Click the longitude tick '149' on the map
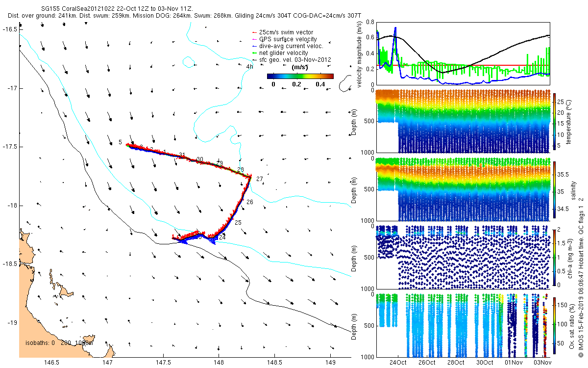Viewport: 588px width, 368px height. click(330, 362)
